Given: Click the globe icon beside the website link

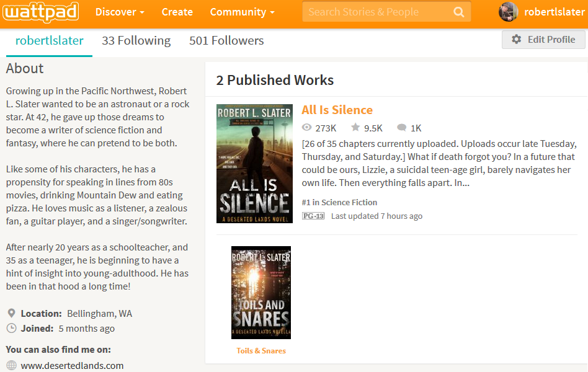Looking at the screenshot, I should tap(12, 365).
